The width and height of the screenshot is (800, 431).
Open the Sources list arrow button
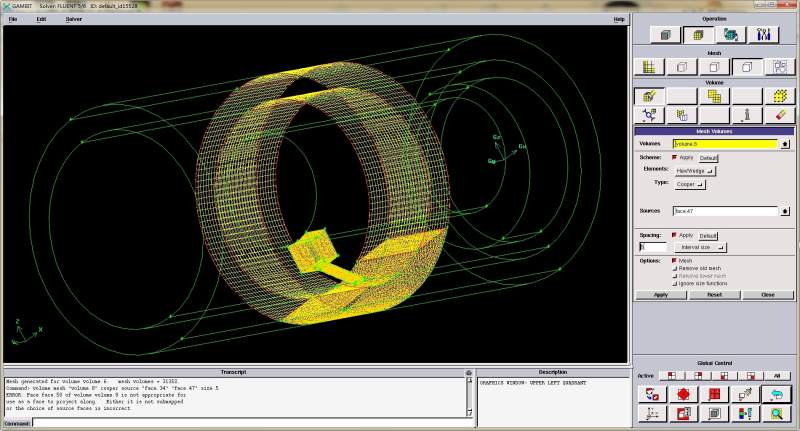pos(785,211)
